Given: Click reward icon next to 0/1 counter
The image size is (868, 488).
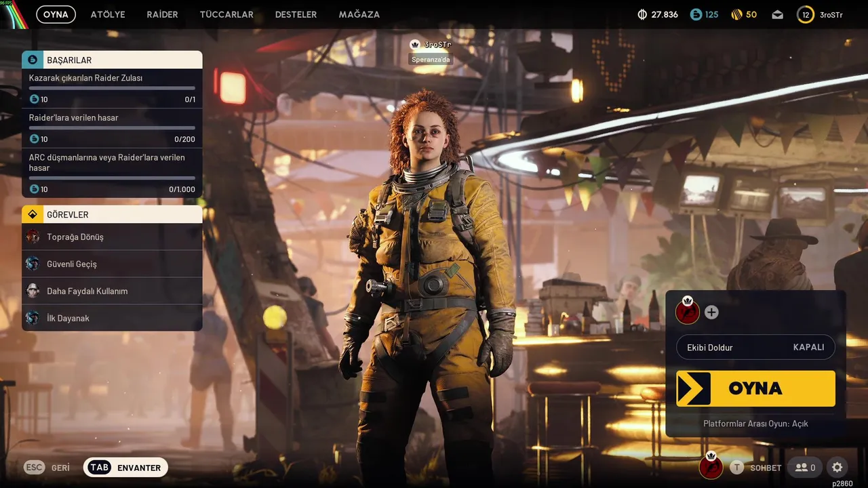Looking at the screenshot, I should click(34, 100).
